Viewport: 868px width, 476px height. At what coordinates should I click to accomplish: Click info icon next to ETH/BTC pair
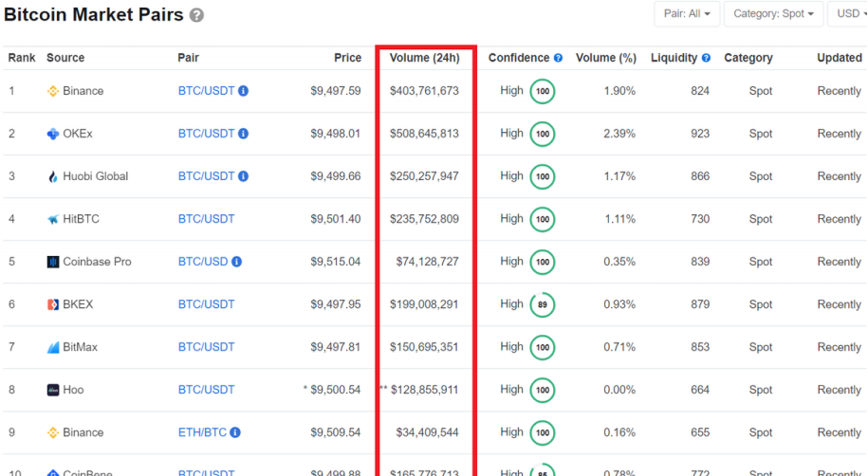(x=235, y=432)
